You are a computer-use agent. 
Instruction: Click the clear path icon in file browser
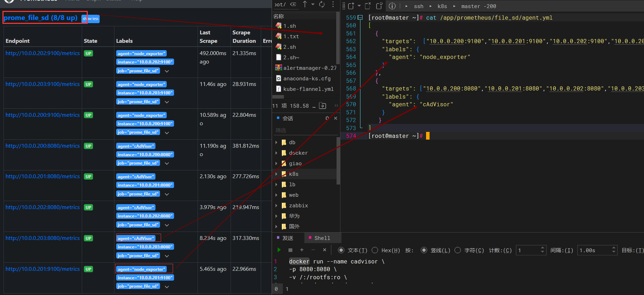coord(293,4)
